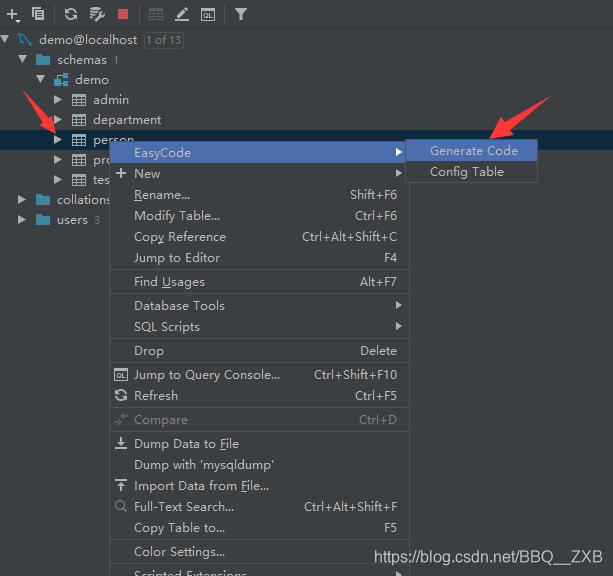Expand the department table node
Viewport: 613px width, 576px height.
pos(58,120)
